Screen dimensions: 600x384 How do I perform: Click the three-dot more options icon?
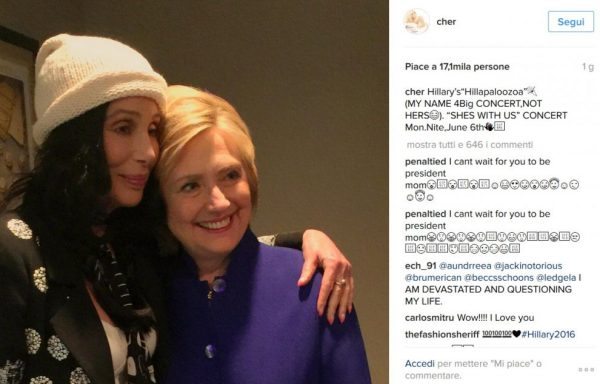tap(585, 369)
